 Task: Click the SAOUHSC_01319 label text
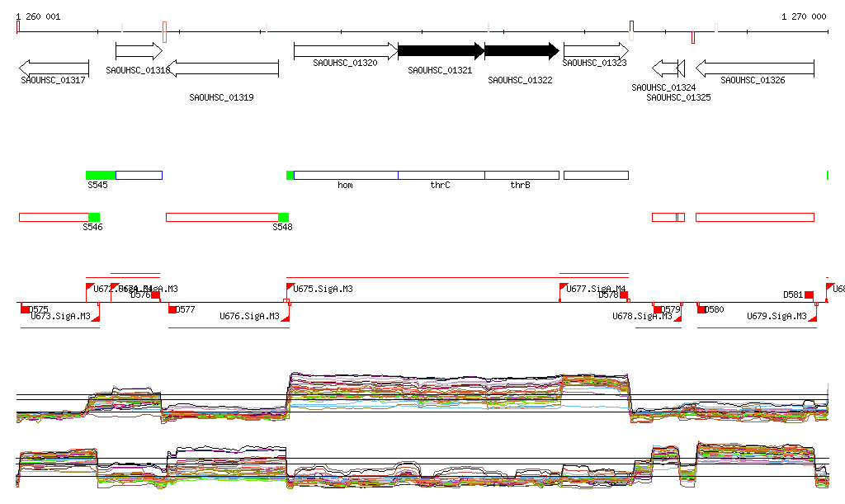221,97
